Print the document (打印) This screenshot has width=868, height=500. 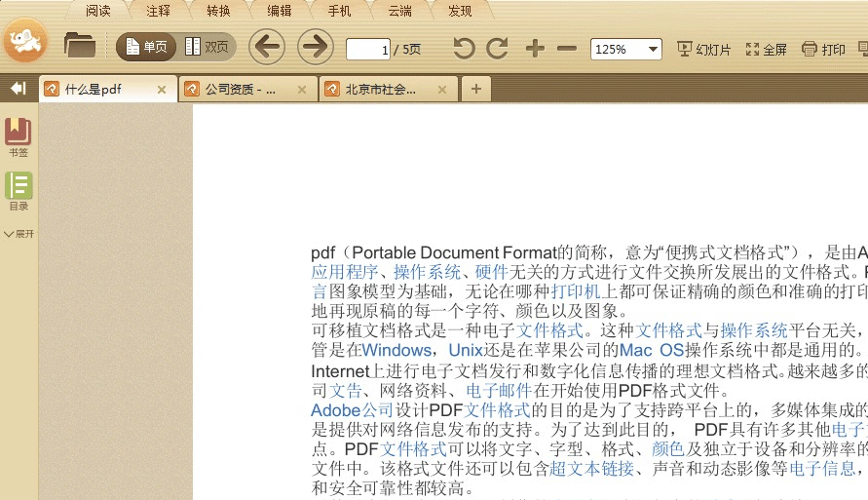point(823,50)
